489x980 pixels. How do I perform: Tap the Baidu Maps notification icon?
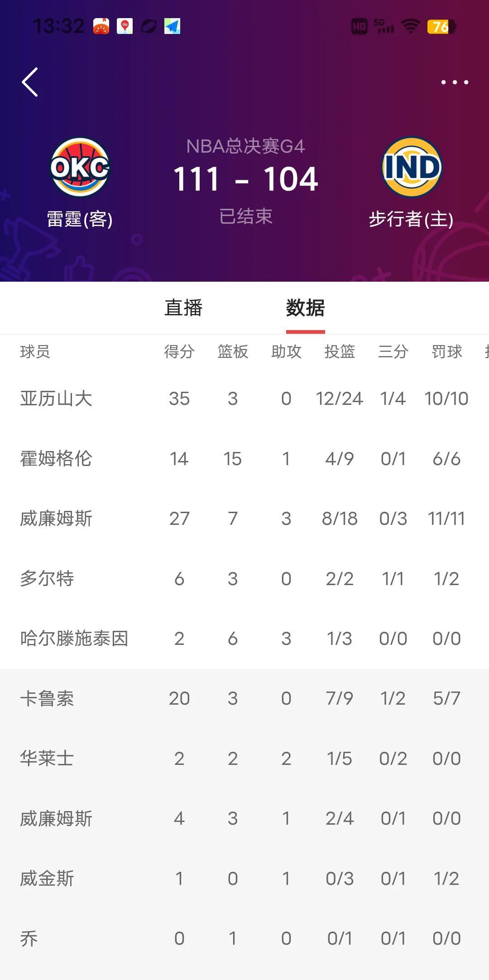tap(125, 26)
